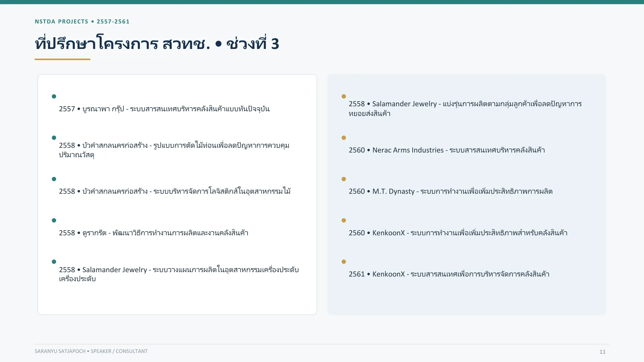Image resolution: width=644 pixels, height=362 pixels.
Task: Click the Salamander Jewelry แบ่งรุ่นการผลิต entry
Action: (465, 109)
